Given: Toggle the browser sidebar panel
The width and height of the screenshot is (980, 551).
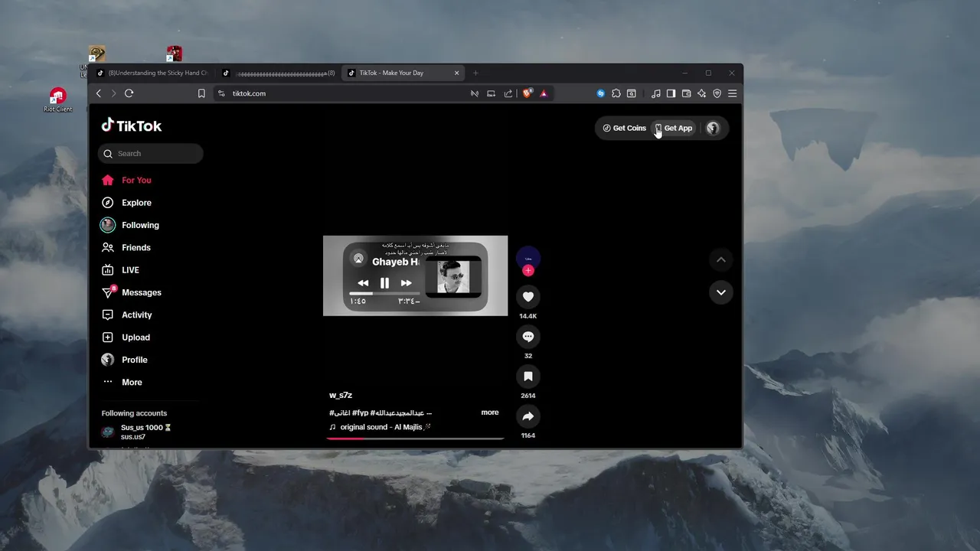Looking at the screenshot, I should click(671, 93).
